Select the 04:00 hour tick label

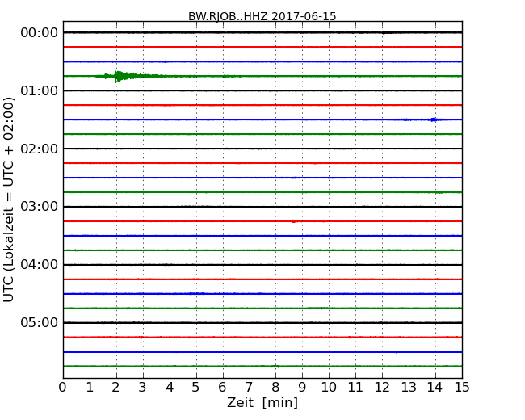[40, 265]
